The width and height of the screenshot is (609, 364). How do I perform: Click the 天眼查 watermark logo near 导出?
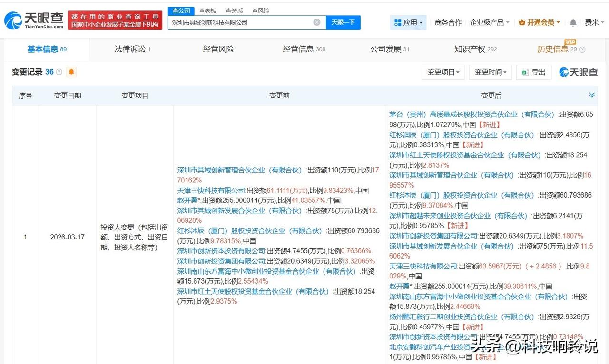(578, 72)
